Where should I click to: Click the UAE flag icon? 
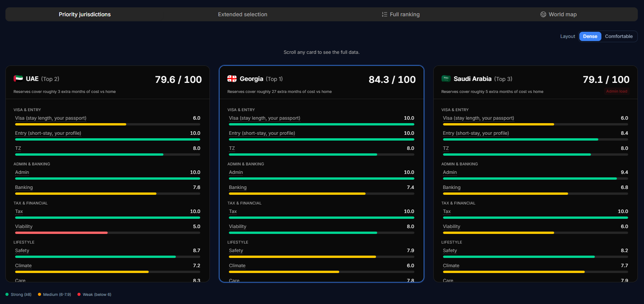[x=18, y=79]
